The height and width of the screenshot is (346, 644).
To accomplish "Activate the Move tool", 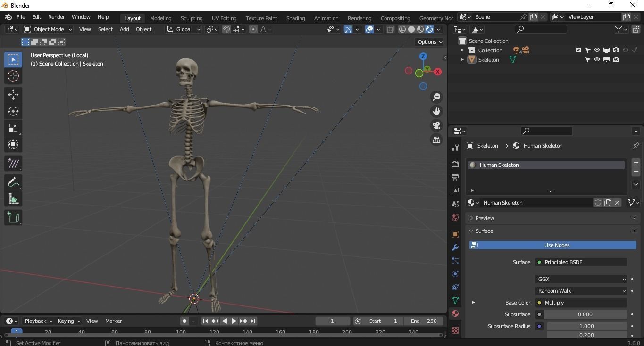I will (x=13, y=95).
